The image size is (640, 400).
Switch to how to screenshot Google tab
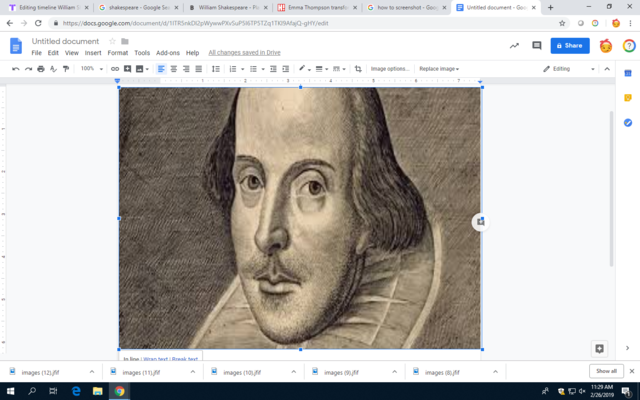407,8
